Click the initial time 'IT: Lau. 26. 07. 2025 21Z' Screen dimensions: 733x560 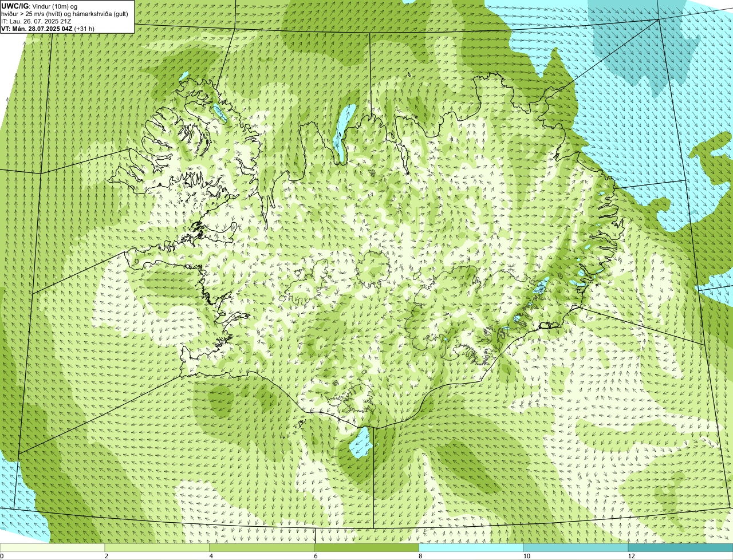[x=36, y=21]
